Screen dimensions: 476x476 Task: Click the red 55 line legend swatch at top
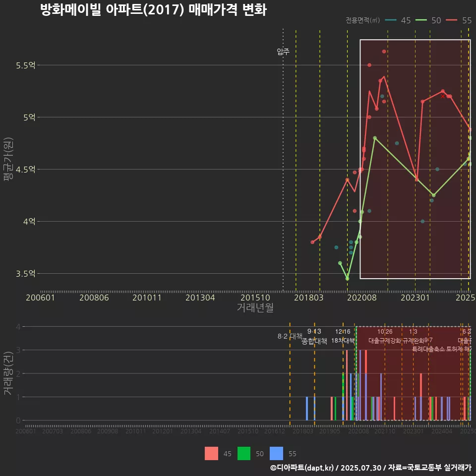click(451, 20)
